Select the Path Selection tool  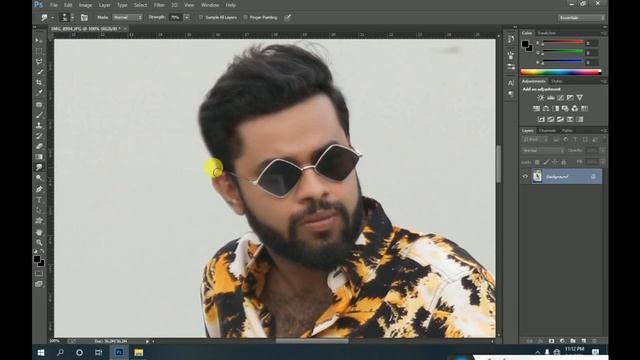pos(39,211)
